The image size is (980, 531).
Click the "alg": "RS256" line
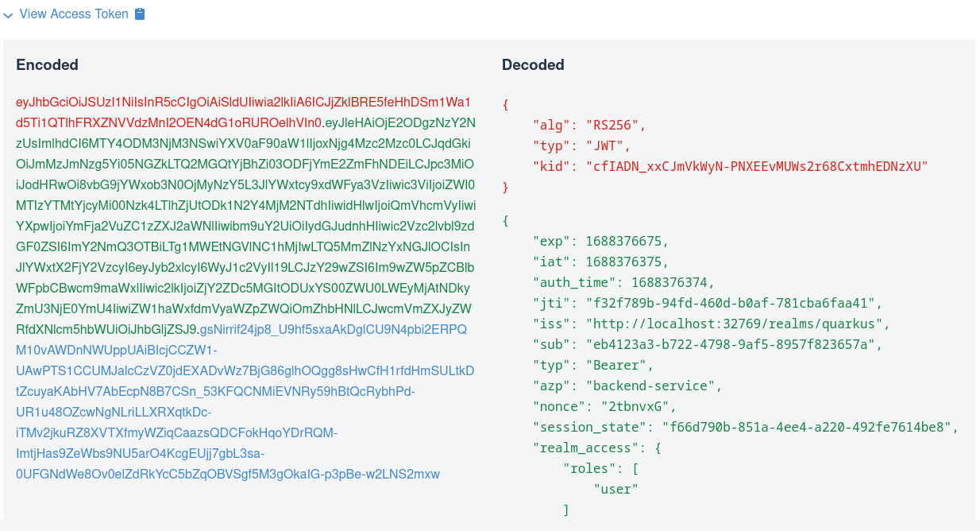(x=589, y=126)
